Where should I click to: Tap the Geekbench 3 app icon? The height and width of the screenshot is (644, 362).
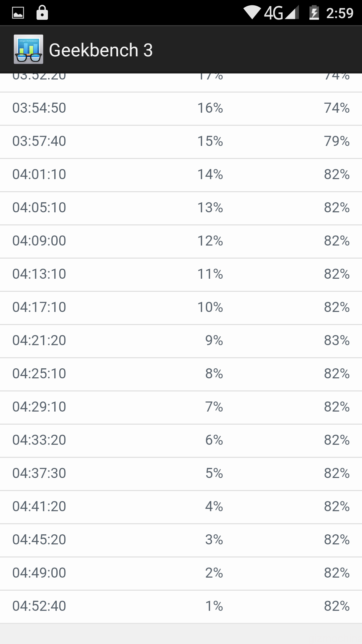28,49
